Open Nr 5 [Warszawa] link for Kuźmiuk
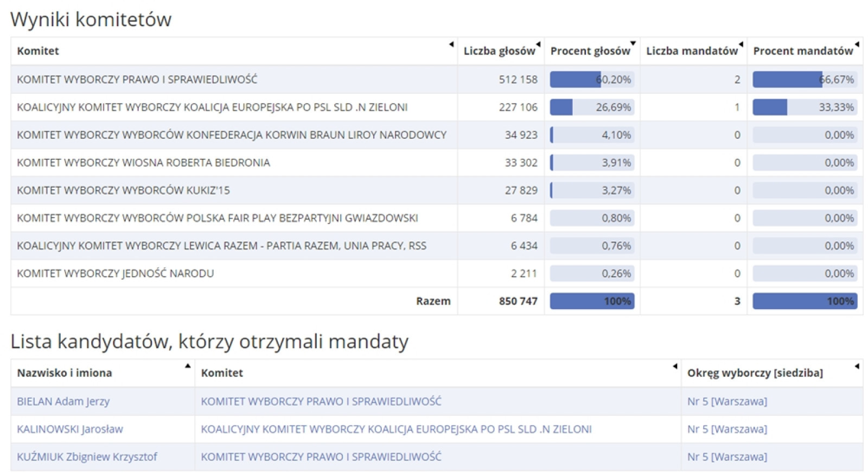 coord(727,457)
